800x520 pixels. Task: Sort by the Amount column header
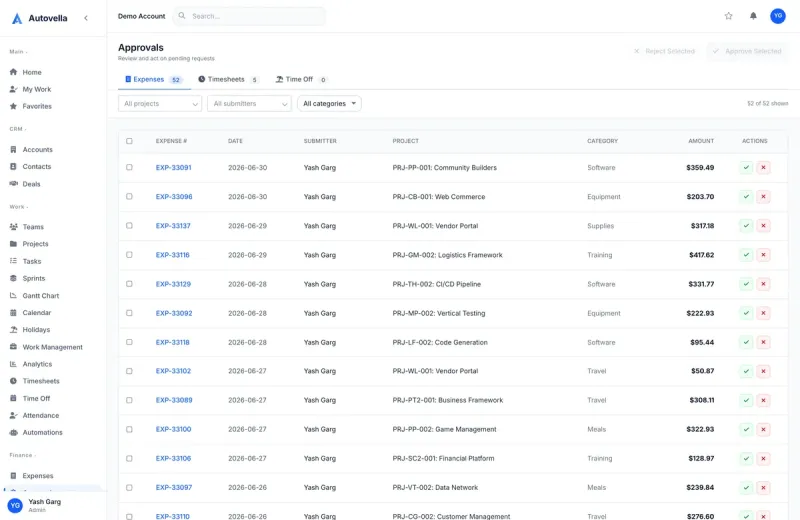(x=701, y=141)
